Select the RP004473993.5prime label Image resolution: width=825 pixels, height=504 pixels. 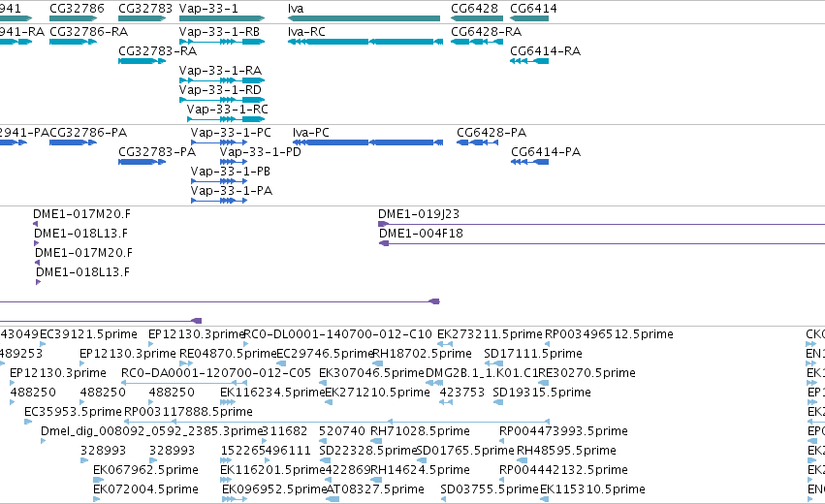563,432
